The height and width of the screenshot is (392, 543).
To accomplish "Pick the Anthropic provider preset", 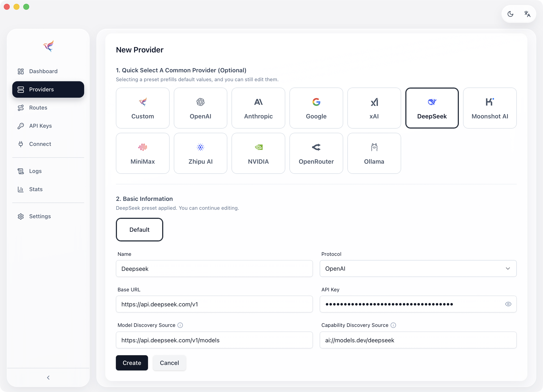I will click(258, 108).
